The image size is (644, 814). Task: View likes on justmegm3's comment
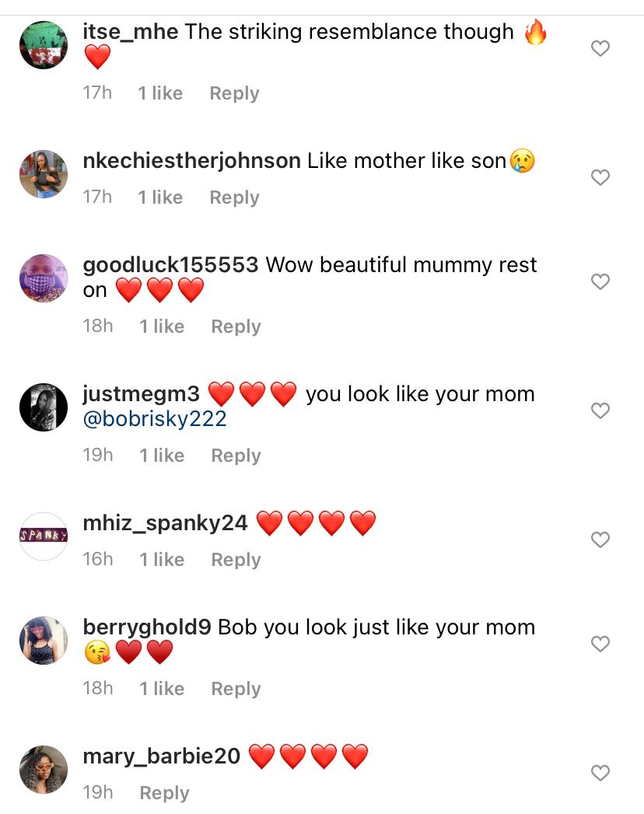(161, 456)
